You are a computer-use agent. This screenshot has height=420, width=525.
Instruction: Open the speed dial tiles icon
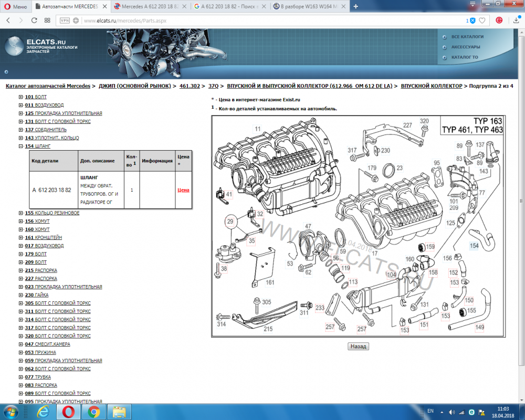47,21
